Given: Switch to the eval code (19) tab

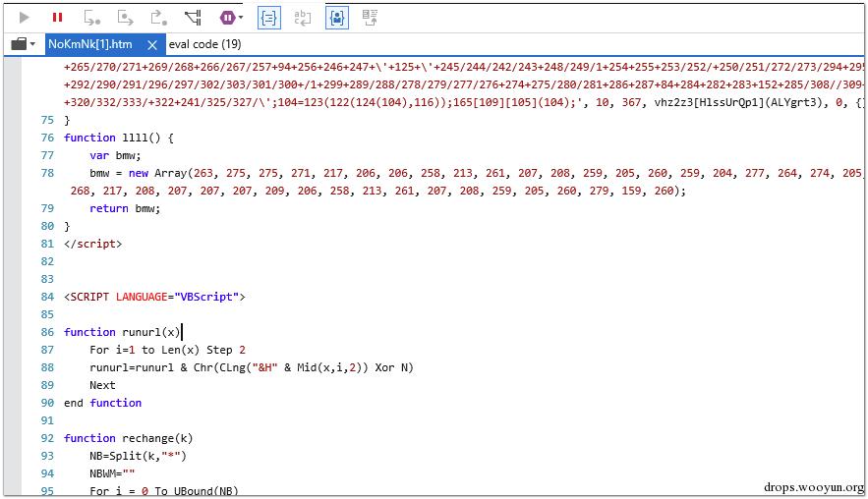Looking at the screenshot, I should click(x=204, y=44).
